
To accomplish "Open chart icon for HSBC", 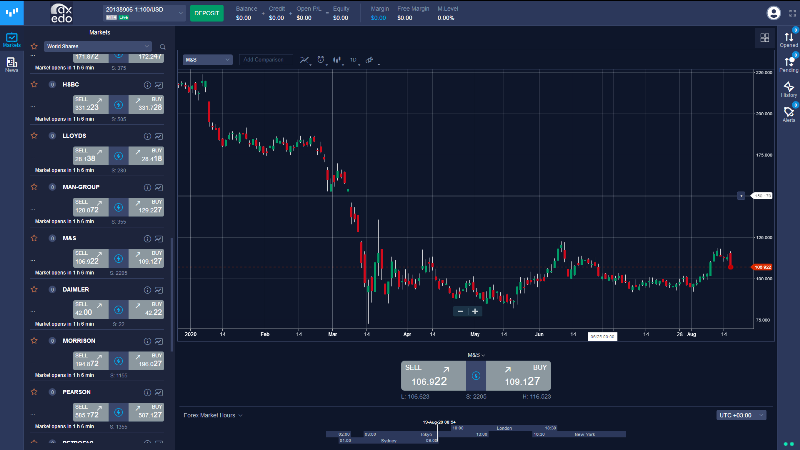I will point(159,85).
